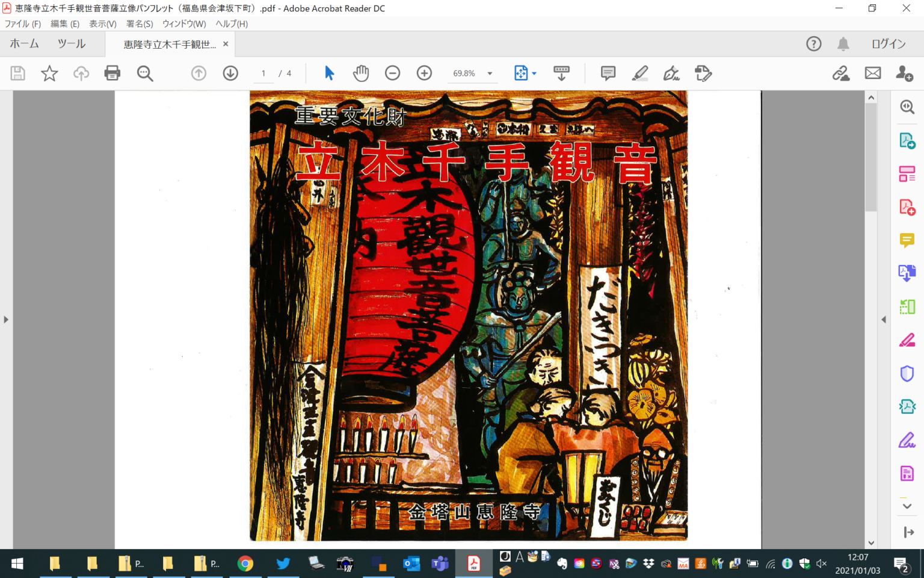
Task: Save the file with the floppy disk icon
Action: [x=18, y=73]
